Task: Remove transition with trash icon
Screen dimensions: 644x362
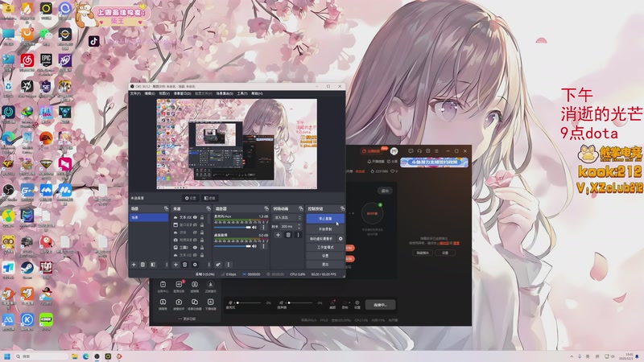Action: 288,235
